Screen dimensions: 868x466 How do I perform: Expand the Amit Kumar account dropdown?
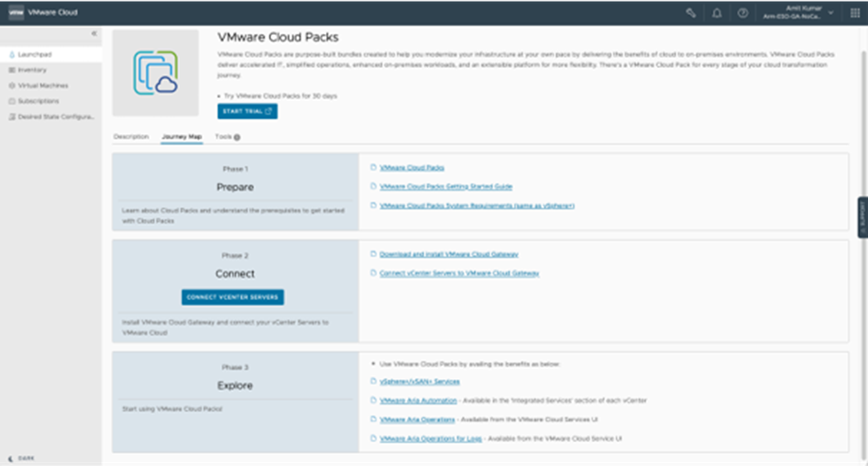pyautogui.click(x=831, y=13)
